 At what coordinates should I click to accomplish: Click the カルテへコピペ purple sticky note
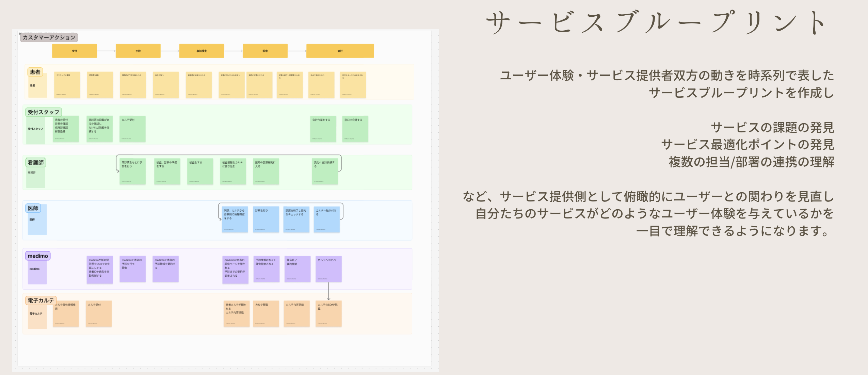coord(328,269)
